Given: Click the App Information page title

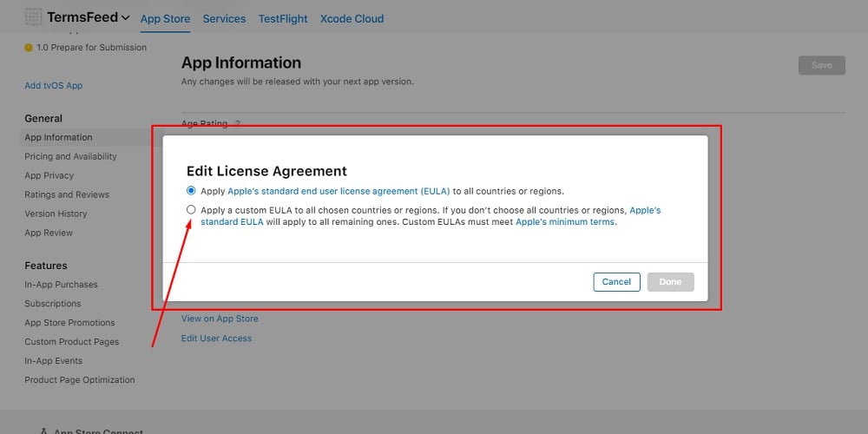Looking at the screenshot, I should (x=241, y=62).
